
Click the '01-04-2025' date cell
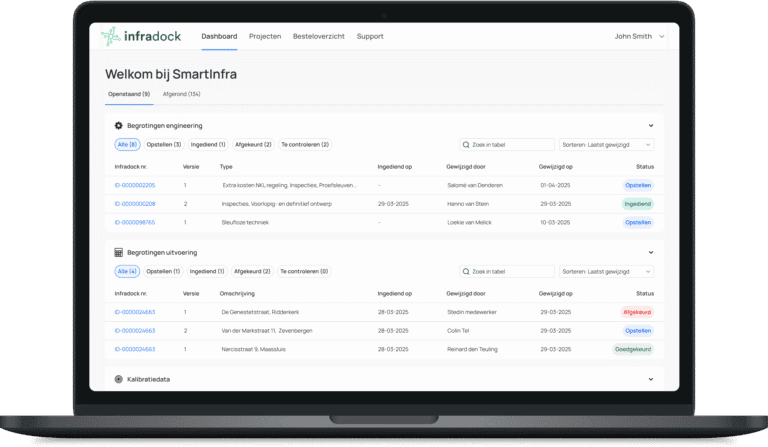tap(555, 186)
